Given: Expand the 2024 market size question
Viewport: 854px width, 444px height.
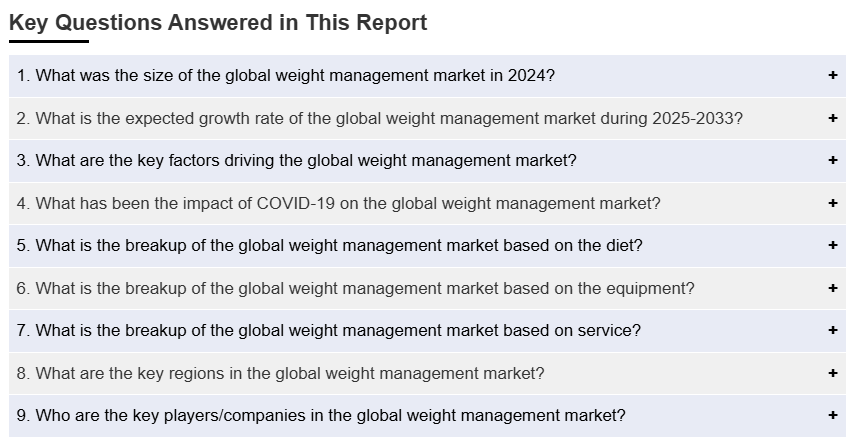Looking at the screenshot, I should pyautogui.click(x=286, y=76).
